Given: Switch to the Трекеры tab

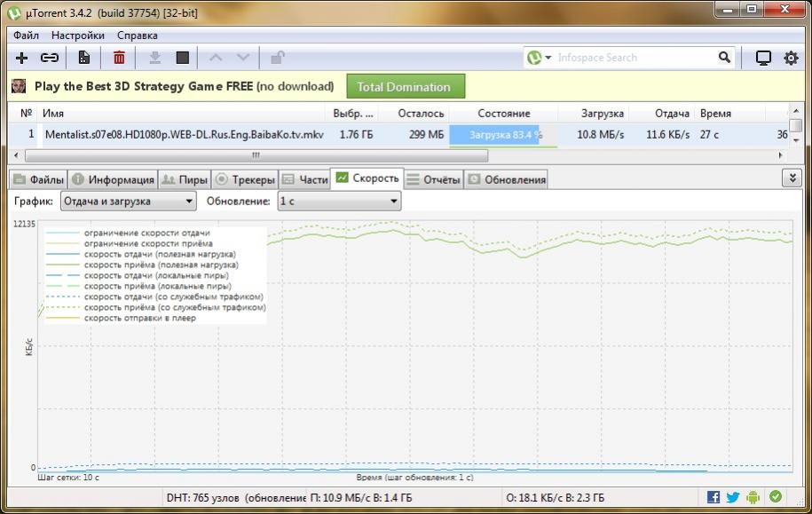Looking at the screenshot, I should click(x=245, y=180).
